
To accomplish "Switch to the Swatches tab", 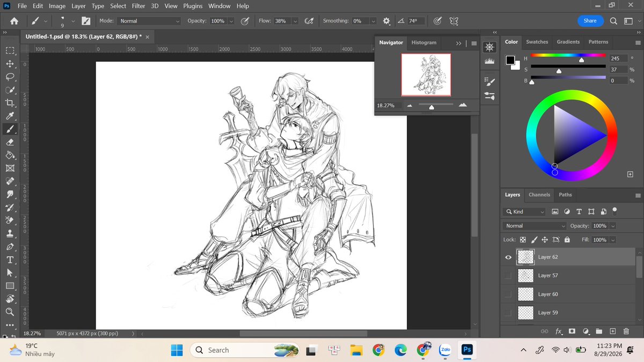I will tap(537, 42).
